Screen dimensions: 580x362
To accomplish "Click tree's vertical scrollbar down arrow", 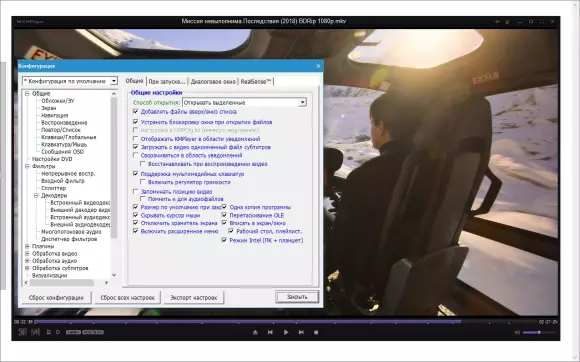I will click(114, 275).
